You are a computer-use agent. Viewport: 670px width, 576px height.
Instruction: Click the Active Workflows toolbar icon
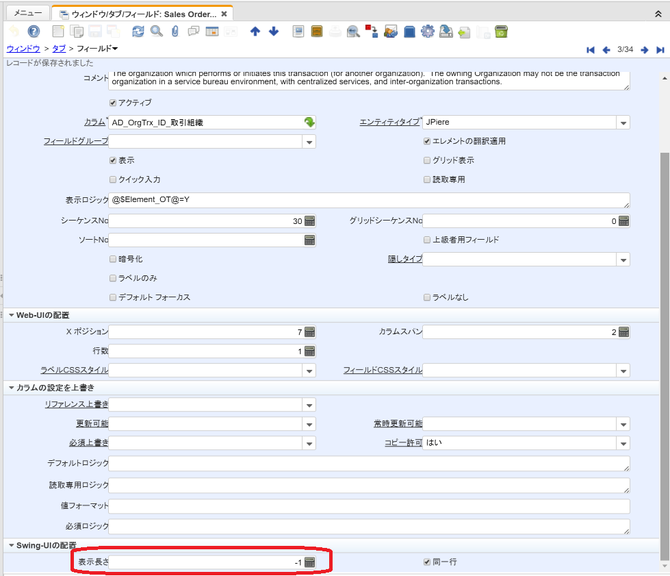pyautogui.click(x=371, y=31)
